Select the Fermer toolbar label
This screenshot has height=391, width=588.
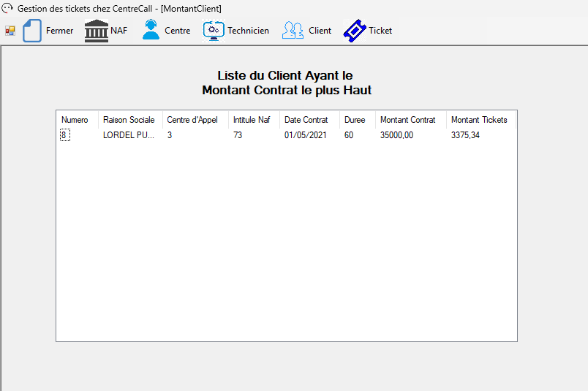pyautogui.click(x=59, y=31)
